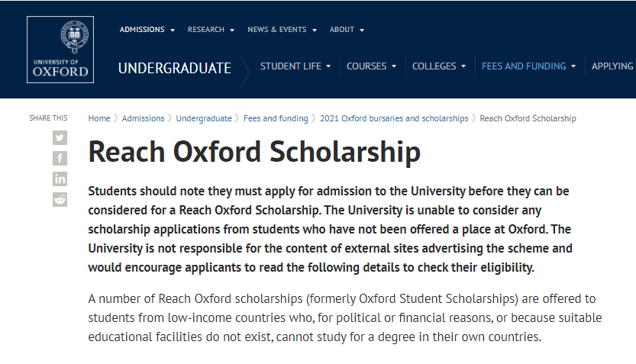The width and height of the screenshot is (636, 364).
Task: Open the Undergraduate breadcrumb link
Action: [204, 118]
